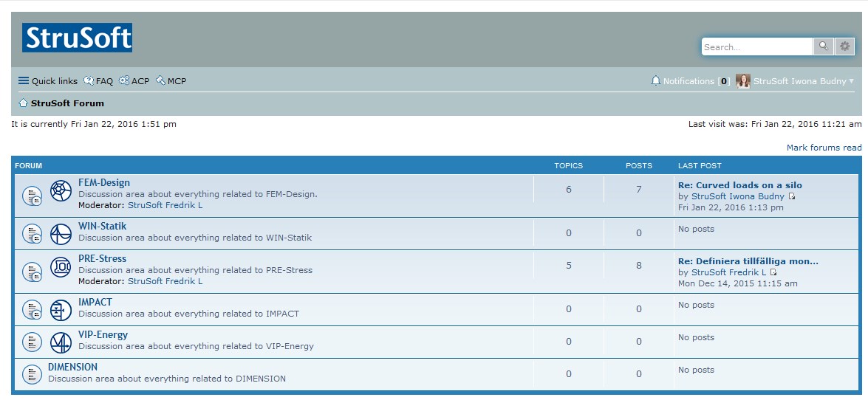The height and width of the screenshot is (400, 868).
Task: Click the notifications bell icon
Action: pos(656,80)
